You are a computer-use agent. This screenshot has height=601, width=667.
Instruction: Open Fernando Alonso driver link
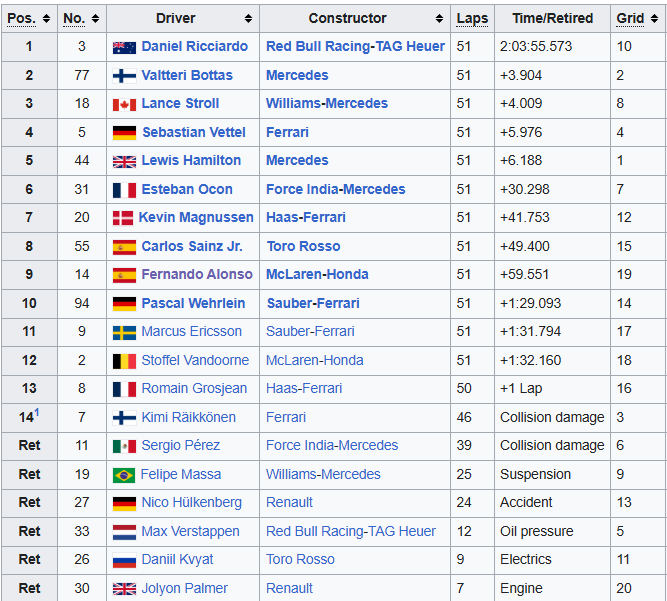click(197, 274)
